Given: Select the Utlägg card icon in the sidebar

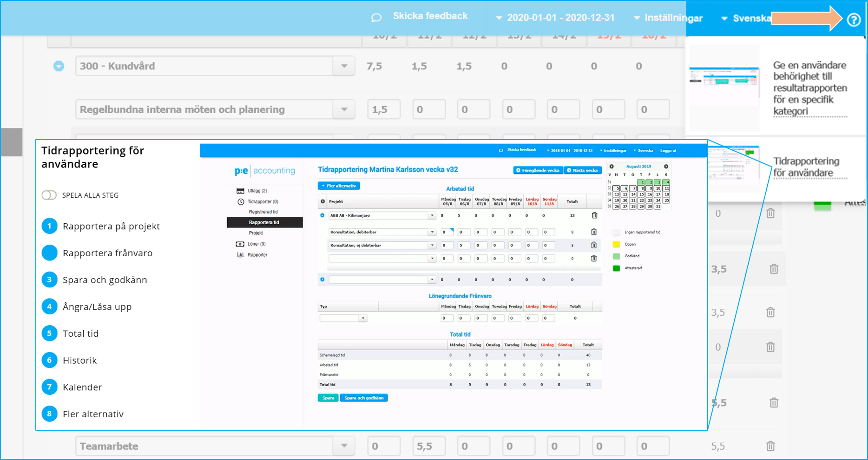Looking at the screenshot, I should (x=240, y=191).
